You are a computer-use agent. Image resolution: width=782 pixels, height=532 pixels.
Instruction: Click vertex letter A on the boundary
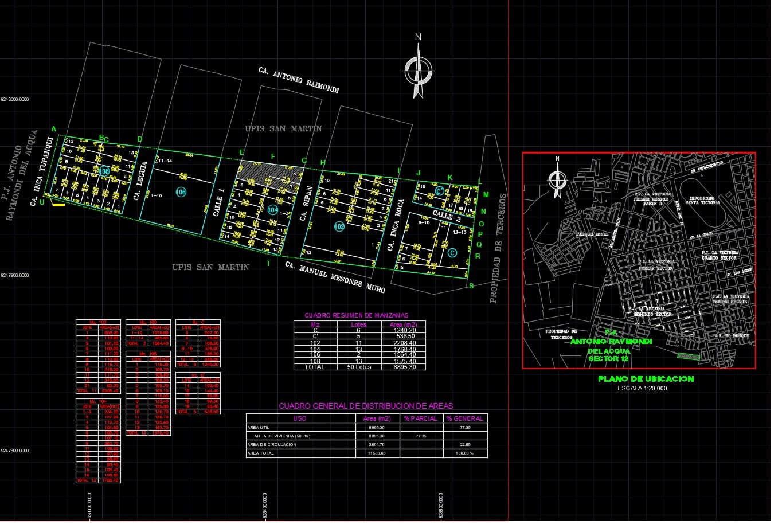click(54, 129)
